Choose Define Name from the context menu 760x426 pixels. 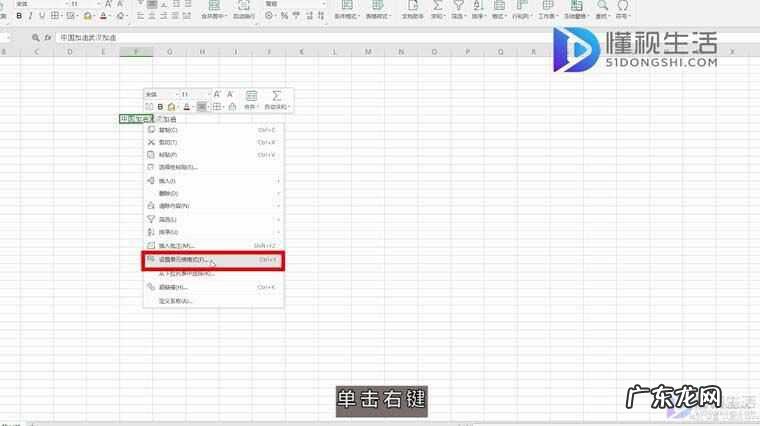click(213, 301)
